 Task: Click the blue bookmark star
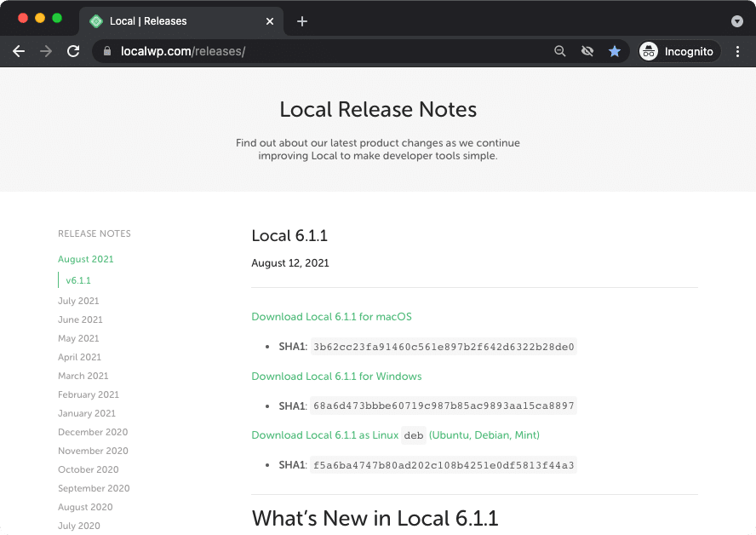tap(615, 51)
